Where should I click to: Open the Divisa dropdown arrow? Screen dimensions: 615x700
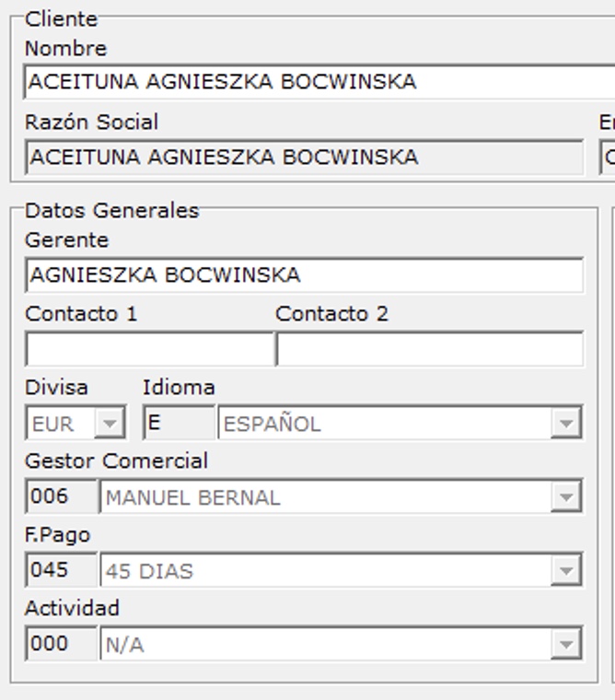click(110, 424)
